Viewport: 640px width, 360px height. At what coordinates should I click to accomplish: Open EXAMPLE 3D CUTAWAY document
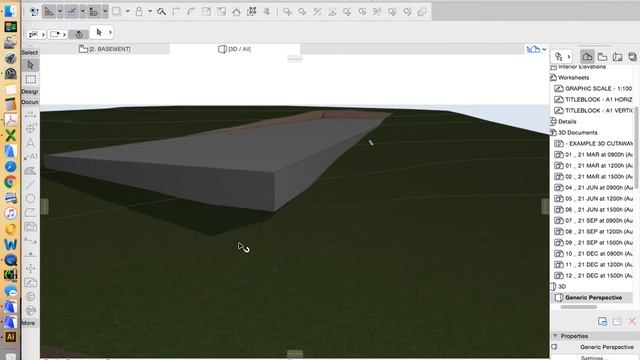599,144
